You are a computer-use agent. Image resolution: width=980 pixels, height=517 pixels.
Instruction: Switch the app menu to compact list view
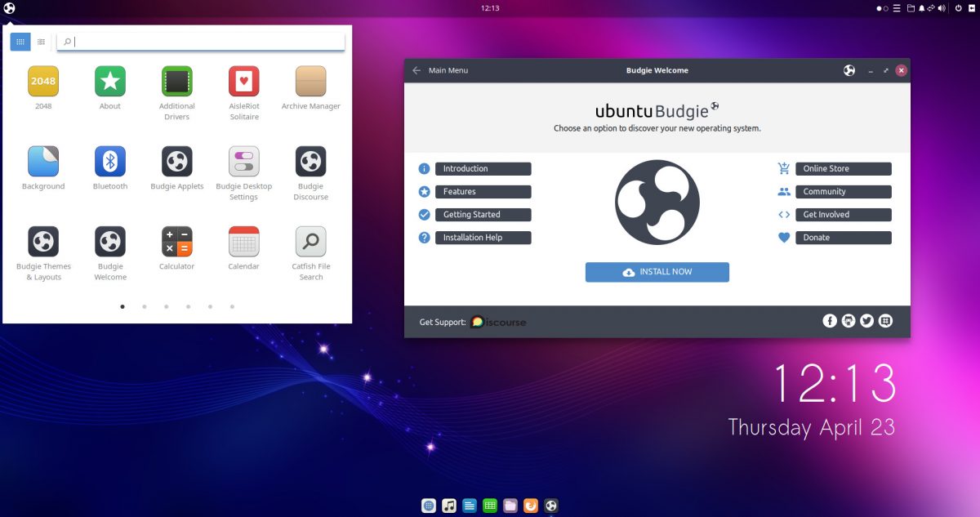pos(41,41)
